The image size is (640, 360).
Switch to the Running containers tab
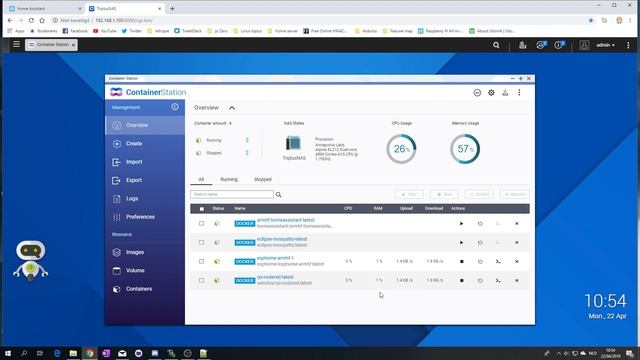coord(229,180)
